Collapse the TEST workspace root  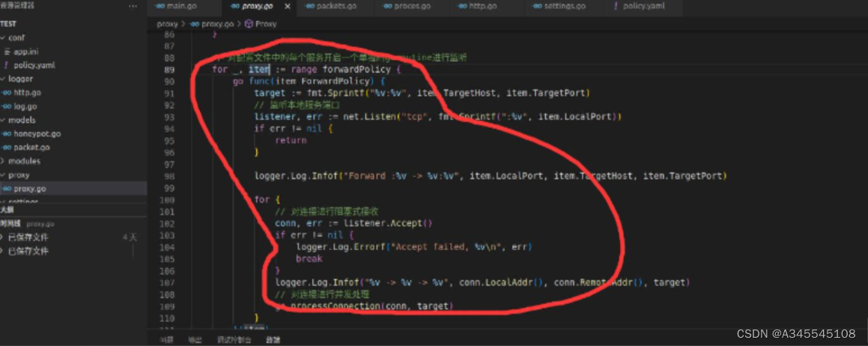[x=7, y=24]
